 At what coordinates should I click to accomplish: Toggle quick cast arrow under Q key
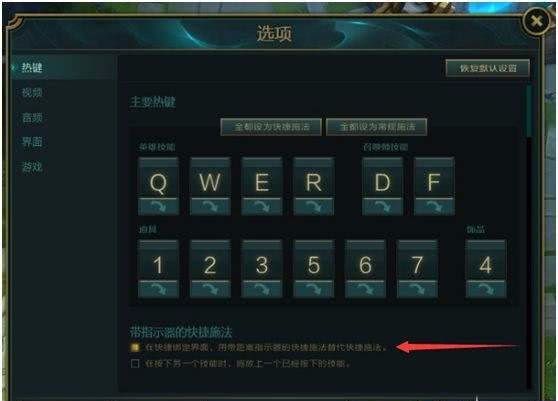pos(158,207)
